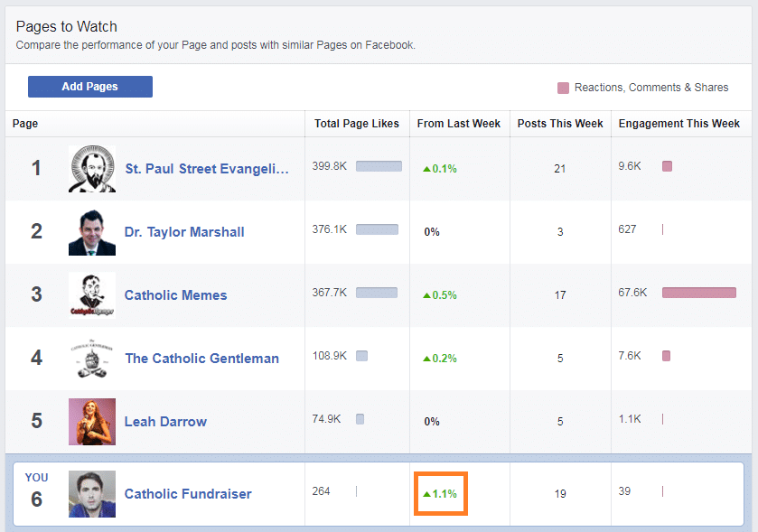The width and height of the screenshot is (758, 532).
Task: Click St. Paul Street Evangelization profile picture
Action: click(92, 169)
